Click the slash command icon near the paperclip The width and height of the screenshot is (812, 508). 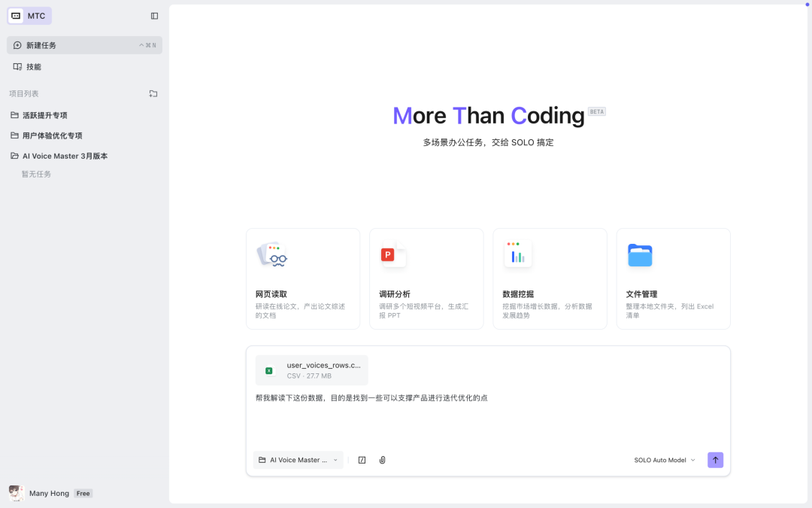[x=362, y=460]
